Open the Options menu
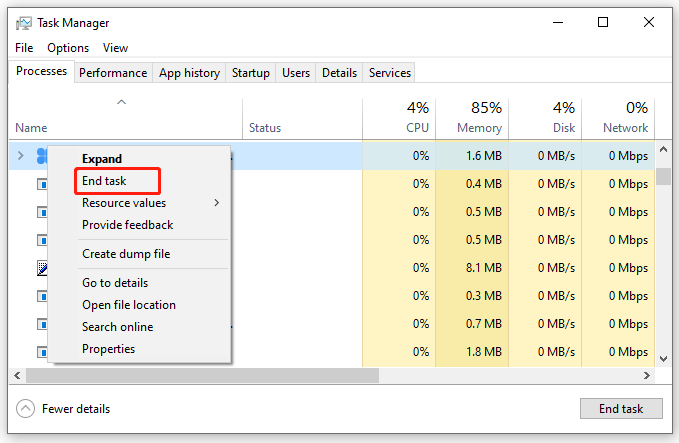 coord(68,48)
